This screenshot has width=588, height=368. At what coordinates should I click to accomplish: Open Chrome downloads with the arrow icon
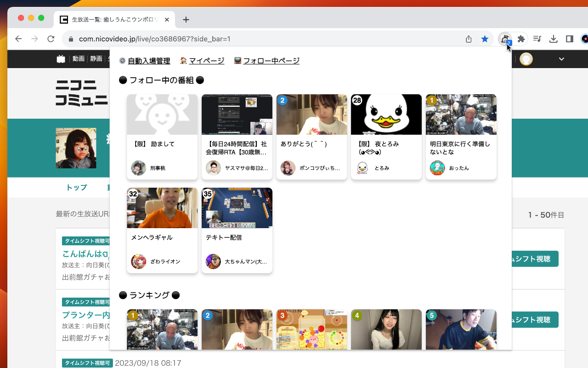coord(553,39)
